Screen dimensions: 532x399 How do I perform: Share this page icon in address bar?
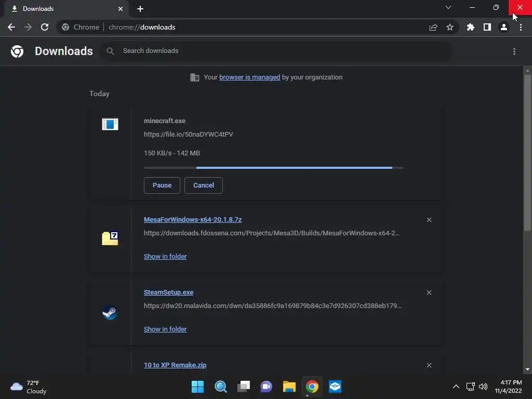(x=433, y=27)
